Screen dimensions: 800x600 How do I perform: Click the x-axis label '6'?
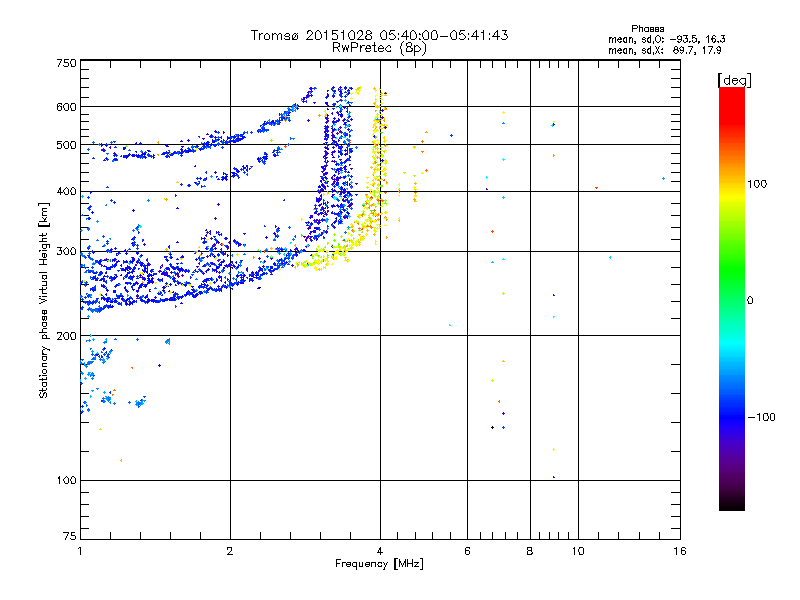[467, 551]
